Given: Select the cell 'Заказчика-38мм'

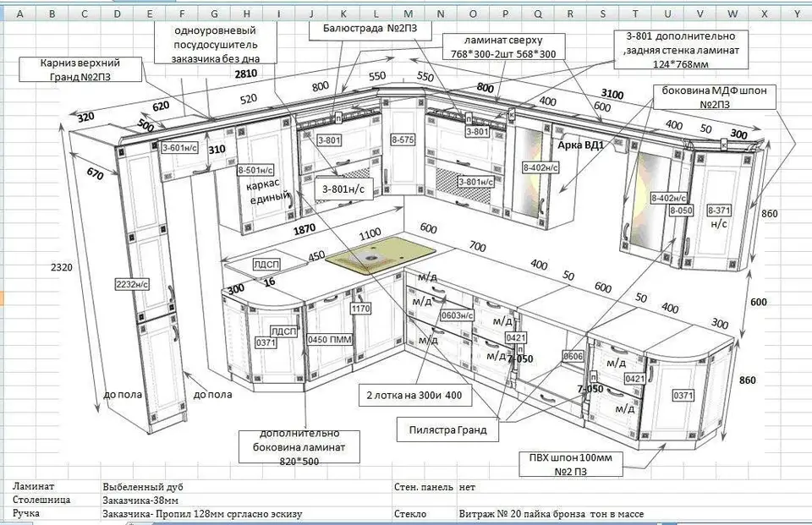Looking at the screenshot, I should [x=140, y=500].
